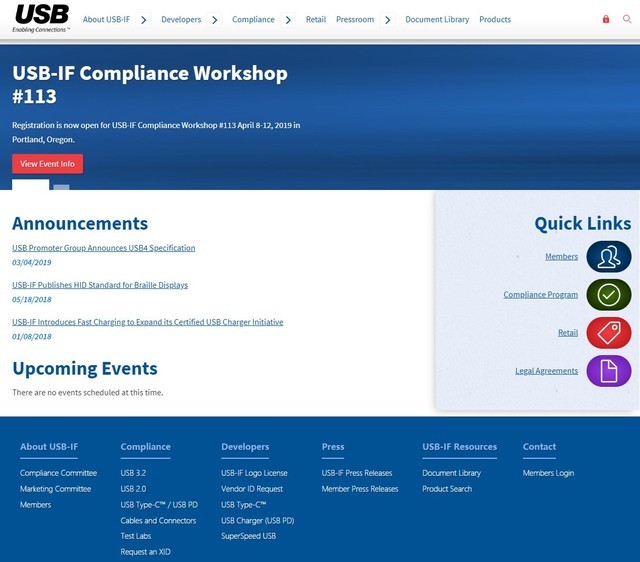
Task: Select the first carousel slide indicator
Action: tap(31, 184)
